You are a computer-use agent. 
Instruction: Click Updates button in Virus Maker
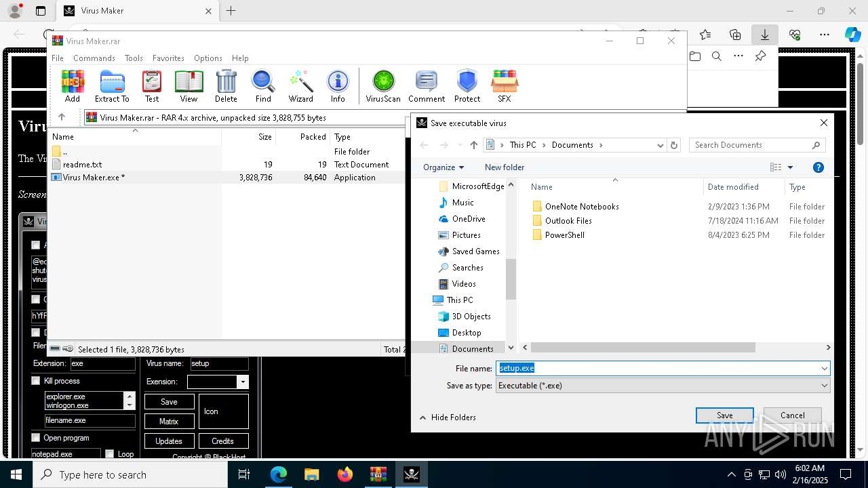[169, 441]
